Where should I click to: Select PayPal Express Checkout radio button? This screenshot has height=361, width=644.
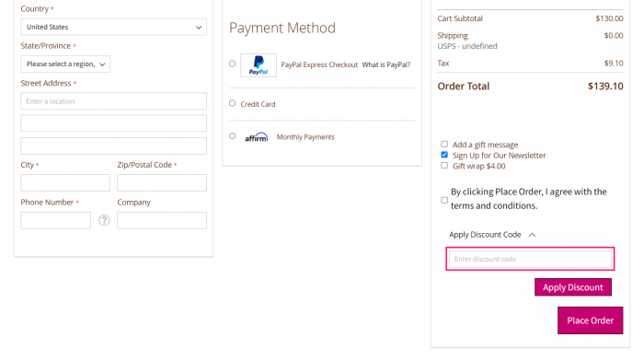click(x=233, y=64)
